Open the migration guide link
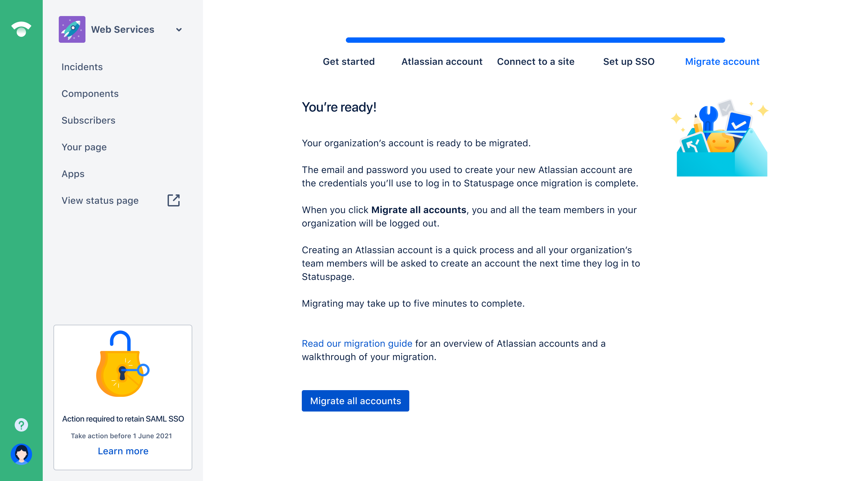The height and width of the screenshot is (481, 868). pos(357,343)
